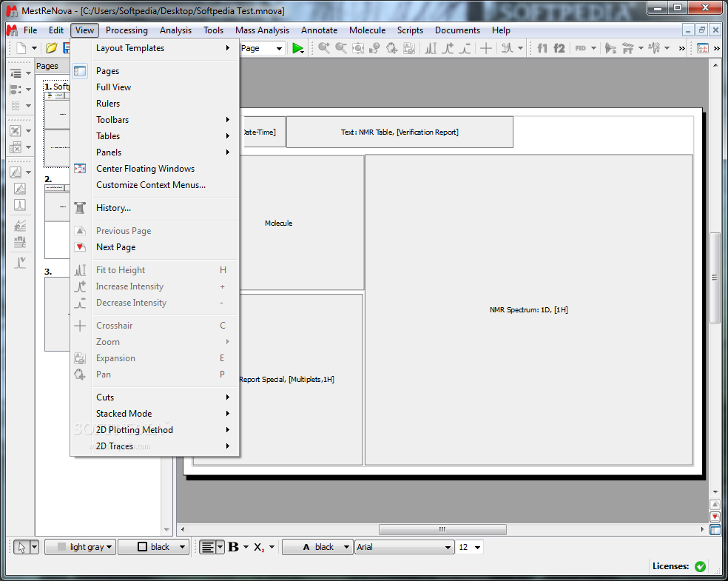The width and height of the screenshot is (728, 581).
Task: Click the New document icon
Action: pyautogui.click(x=21, y=48)
